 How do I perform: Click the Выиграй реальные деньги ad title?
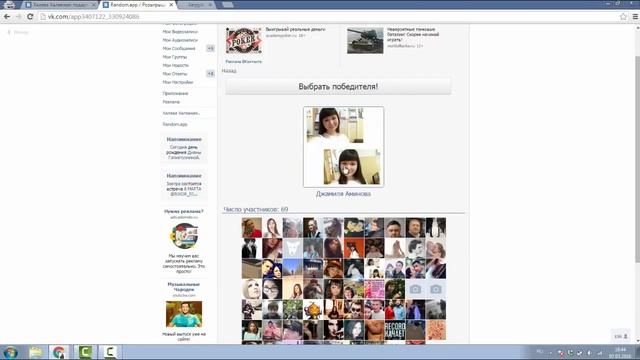(296, 29)
